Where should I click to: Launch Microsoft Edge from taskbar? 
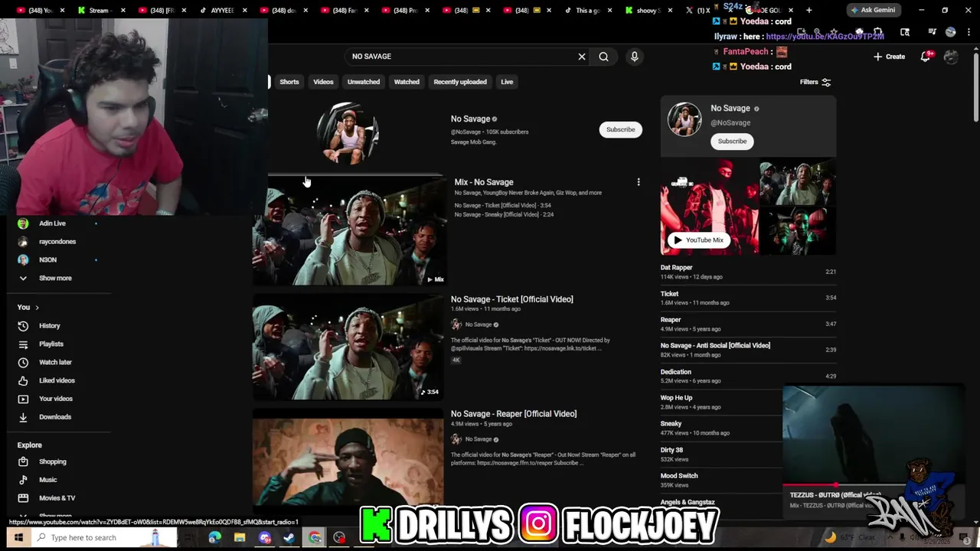(214, 537)
